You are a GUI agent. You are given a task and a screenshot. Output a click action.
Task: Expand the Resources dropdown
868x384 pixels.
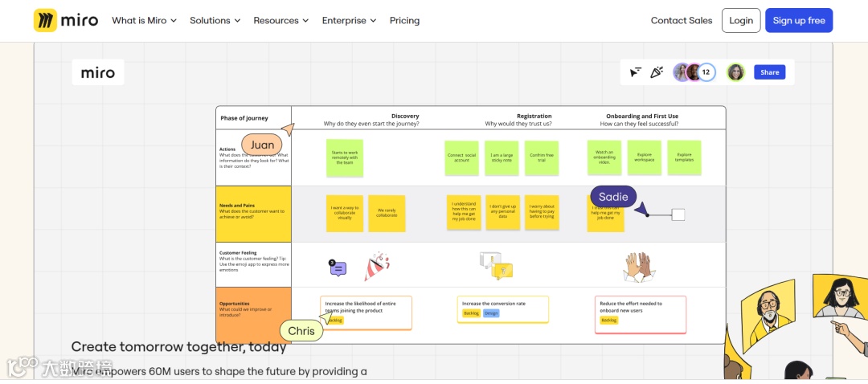click(280, 20)
